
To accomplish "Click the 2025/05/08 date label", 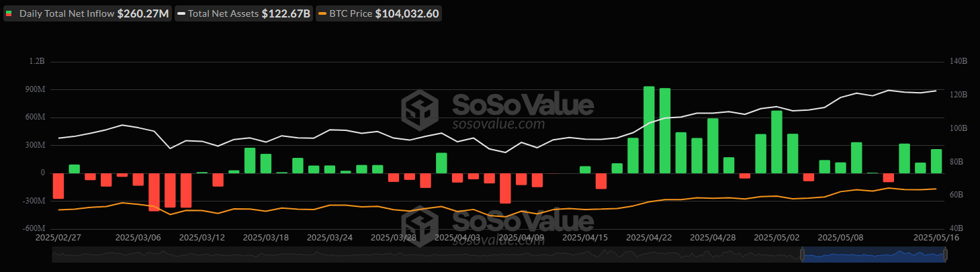I will tap(840, 238).
